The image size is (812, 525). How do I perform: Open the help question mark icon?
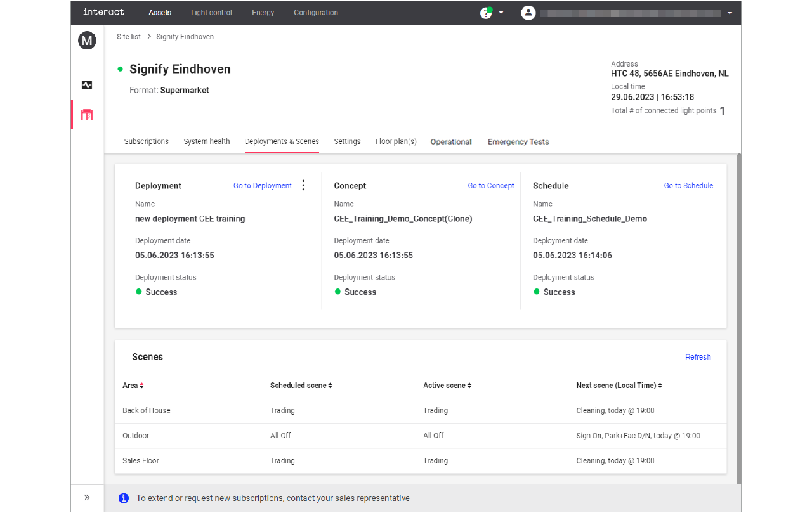click(486, 13)
